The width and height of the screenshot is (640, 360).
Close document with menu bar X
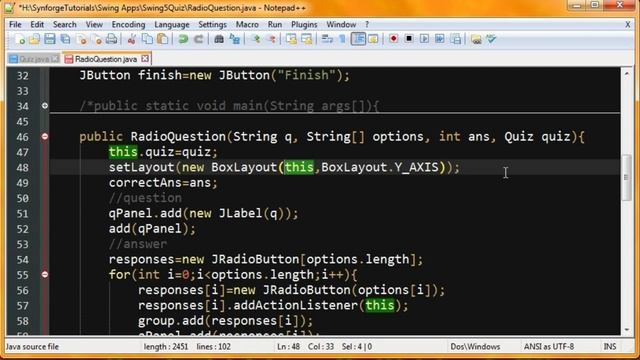tap(628, 24)
